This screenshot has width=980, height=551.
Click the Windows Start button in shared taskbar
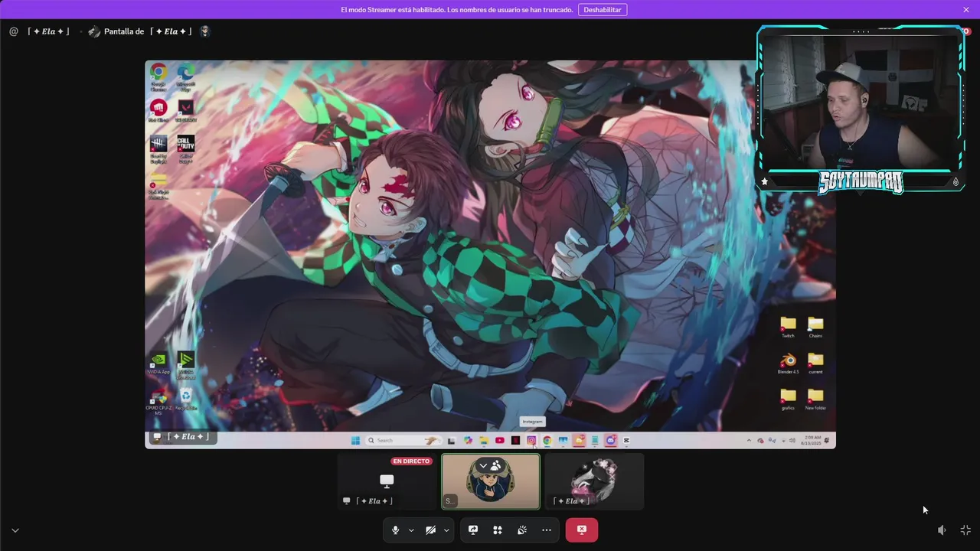355,440
